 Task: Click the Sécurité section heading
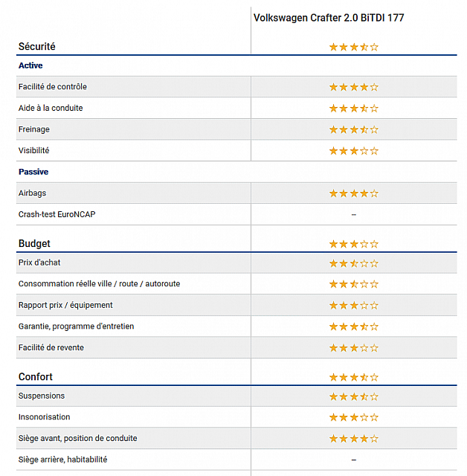point(36,47)
